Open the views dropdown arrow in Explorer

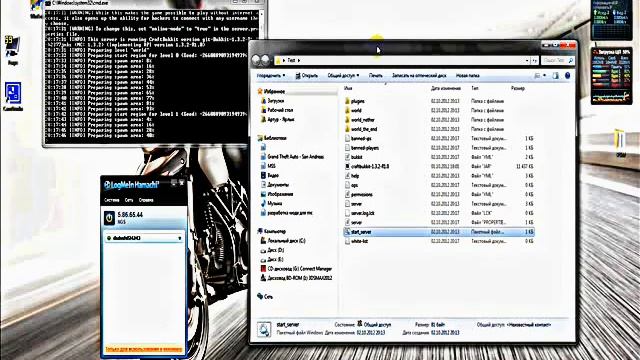point(544,76)
